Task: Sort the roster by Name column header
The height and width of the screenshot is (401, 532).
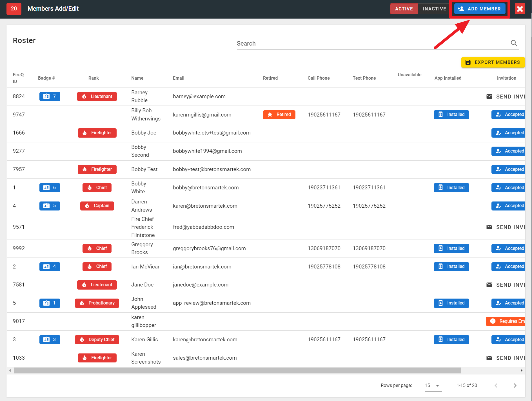Action: click(x=137, y=78)
